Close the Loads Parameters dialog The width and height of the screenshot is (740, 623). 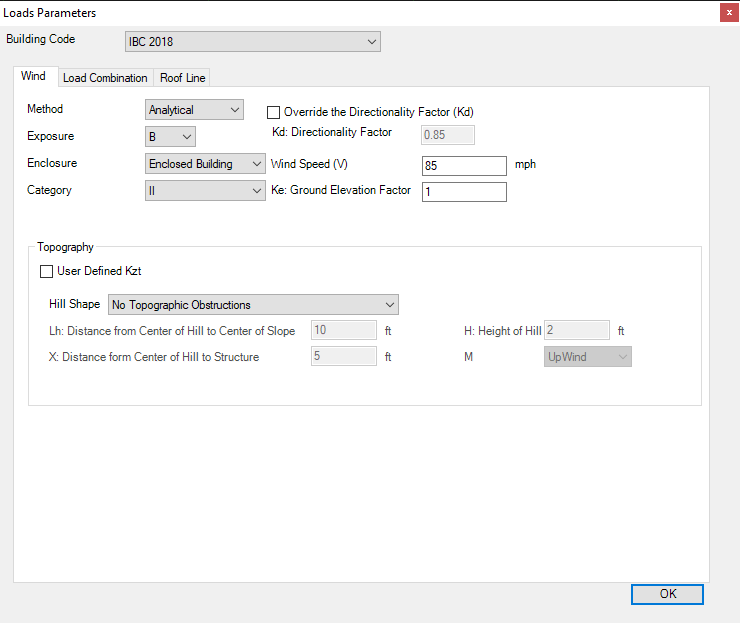pos(727,12)
